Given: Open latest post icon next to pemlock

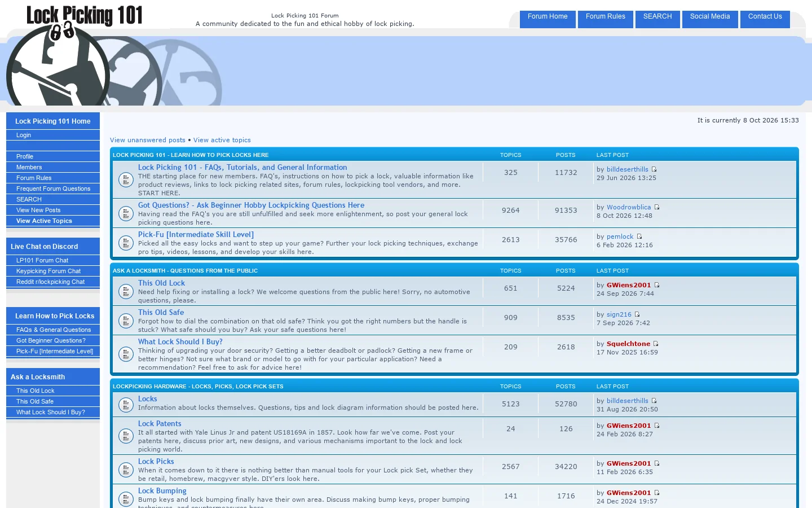Looking at the screenshot, I should [x=639, y=237].
